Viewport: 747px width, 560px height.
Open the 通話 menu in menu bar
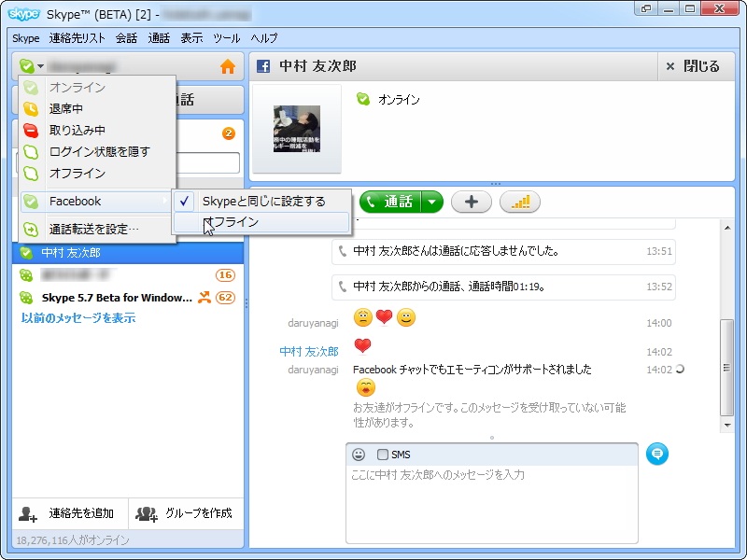tap(159, 38)
